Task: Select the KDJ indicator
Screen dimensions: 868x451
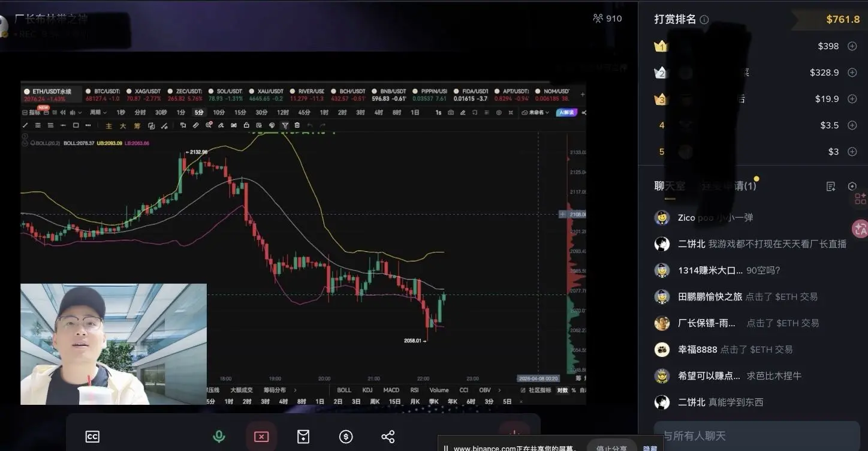Action: 367,390
